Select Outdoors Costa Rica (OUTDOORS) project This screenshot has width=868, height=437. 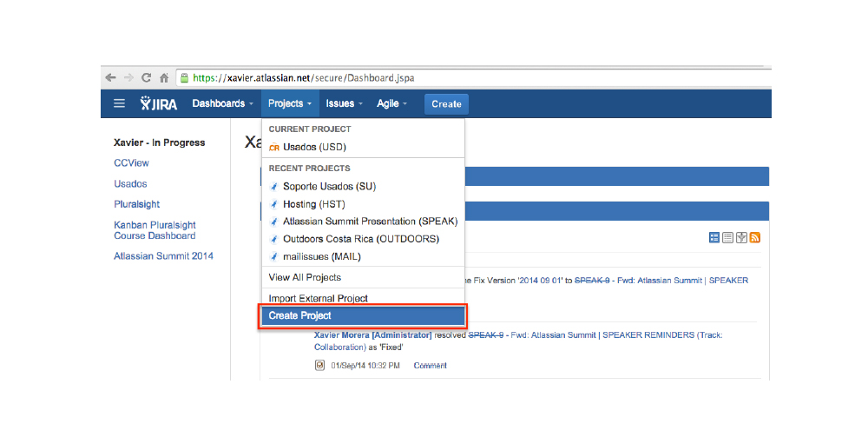(x=363, y=239)
